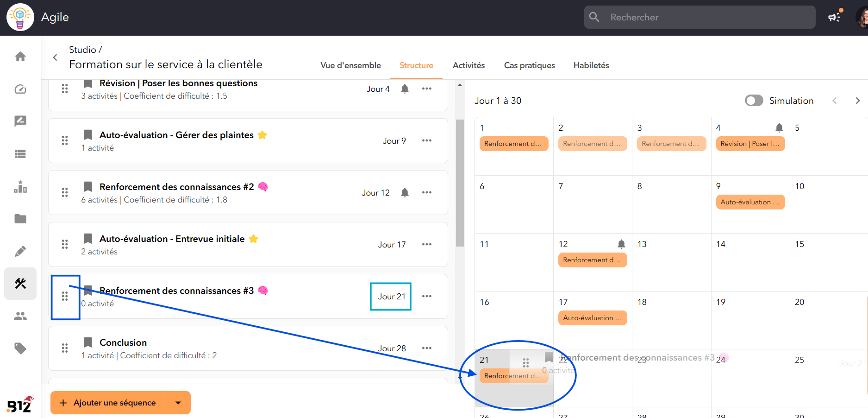
Task: Open more options for Conclusion sequence
Action: (x=427, y=348)
